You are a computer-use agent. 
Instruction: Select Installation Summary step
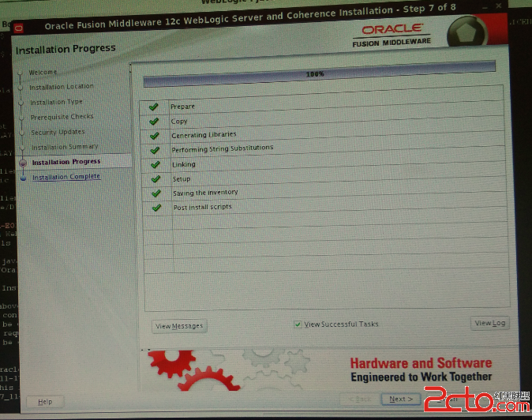(65, 147)
